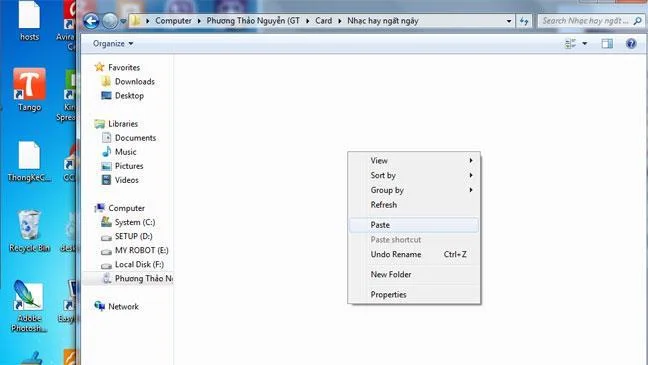Screen dimensions: 648x365
Task: Select Phương Thảo Nguyễn breadcrumb segment
Action: 253,21
